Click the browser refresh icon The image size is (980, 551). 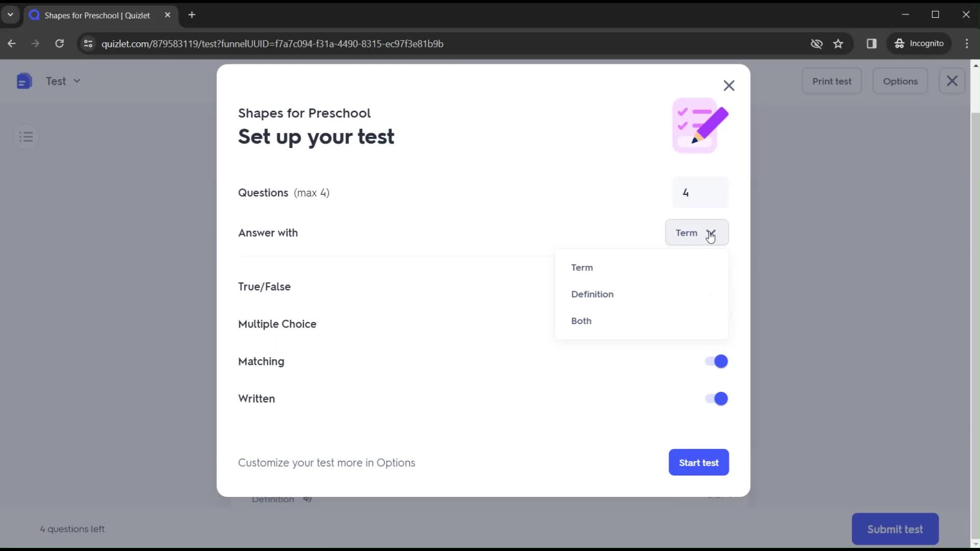(x=59, y=43)
